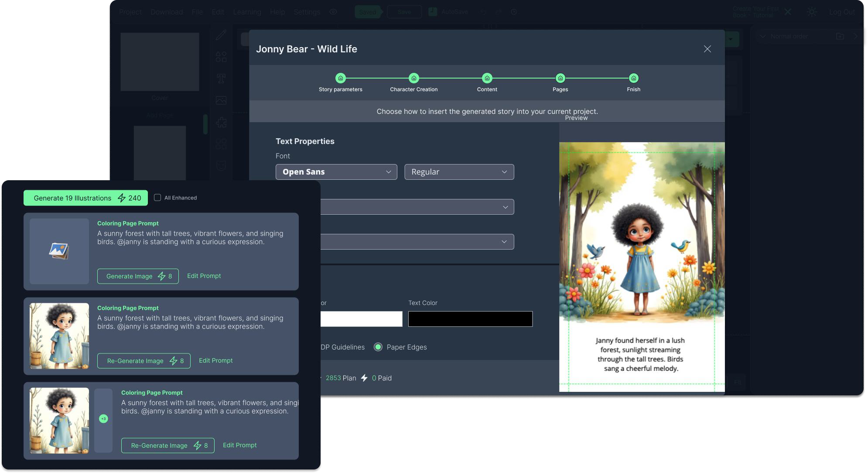Image resolution: width=868 pixels, height=473 pixels.
Task: Select the Paper Edges radio button
Action: [378, 347]
